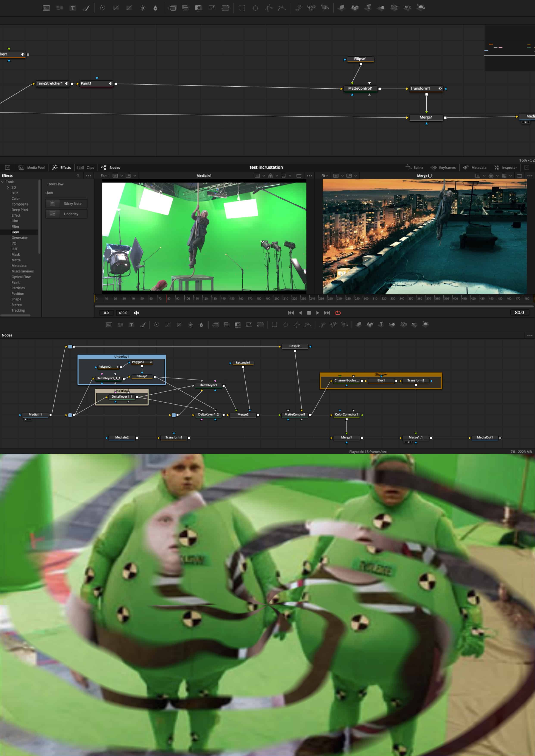
Task: Jump to first frame with skip-back button
Action: point(291,313)
